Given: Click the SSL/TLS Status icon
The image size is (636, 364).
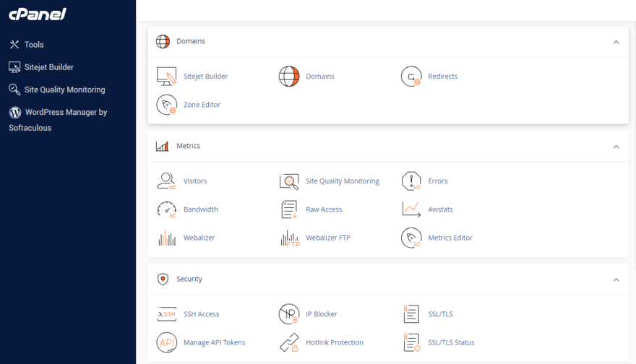Looking at the screenshot, I should [x=412, y=342].
